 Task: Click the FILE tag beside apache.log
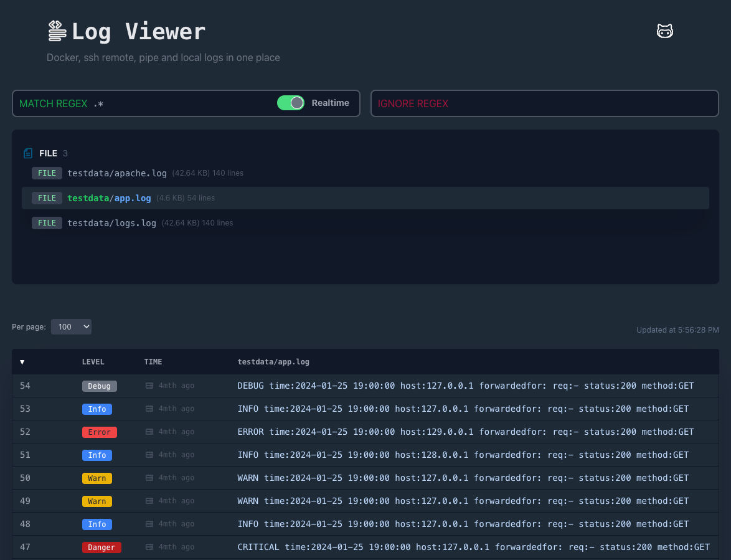coord(47,173)
